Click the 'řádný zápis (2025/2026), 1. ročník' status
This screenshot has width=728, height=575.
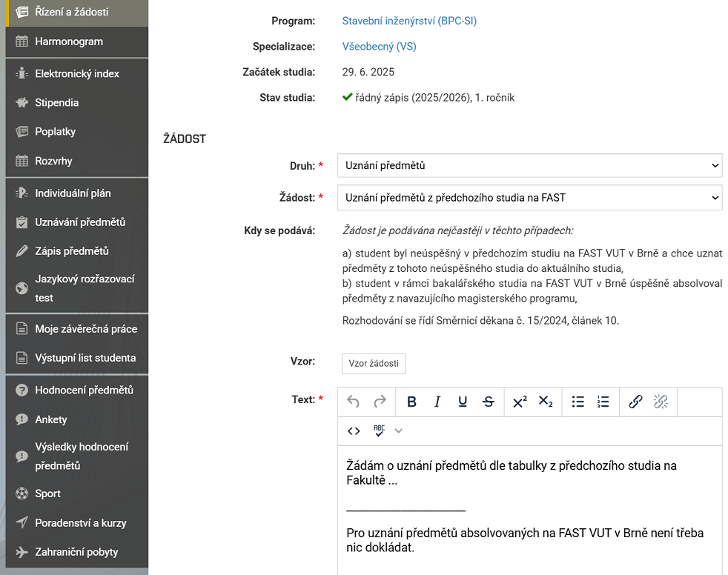435,98
